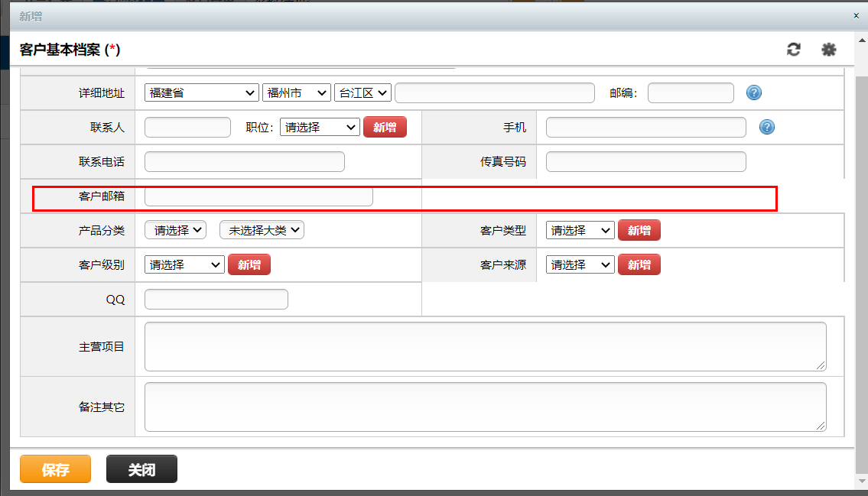Open the 产品分类 请选择 dropdown
This screenshot has height=496, width=868.
[175, 230]
